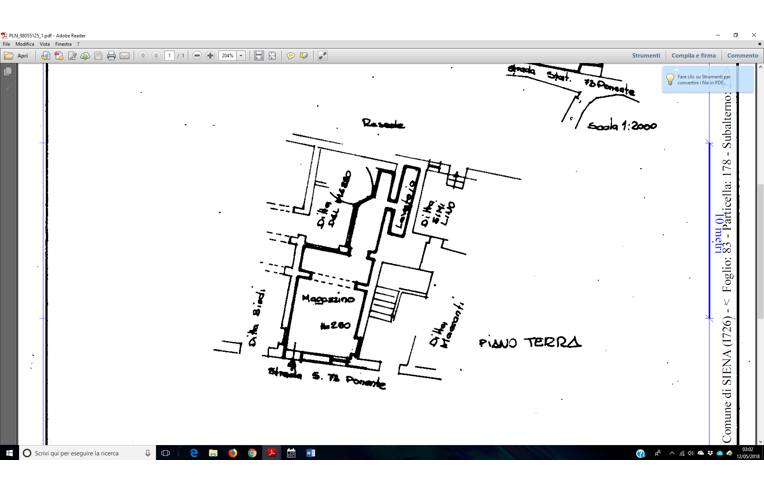Switch to read mode view
Viewport: 764px width, 492px height.
click(x=323, y=56)
